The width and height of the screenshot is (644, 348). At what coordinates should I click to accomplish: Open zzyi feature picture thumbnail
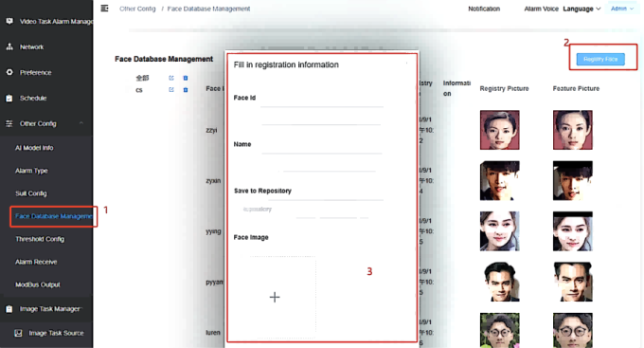573,130
